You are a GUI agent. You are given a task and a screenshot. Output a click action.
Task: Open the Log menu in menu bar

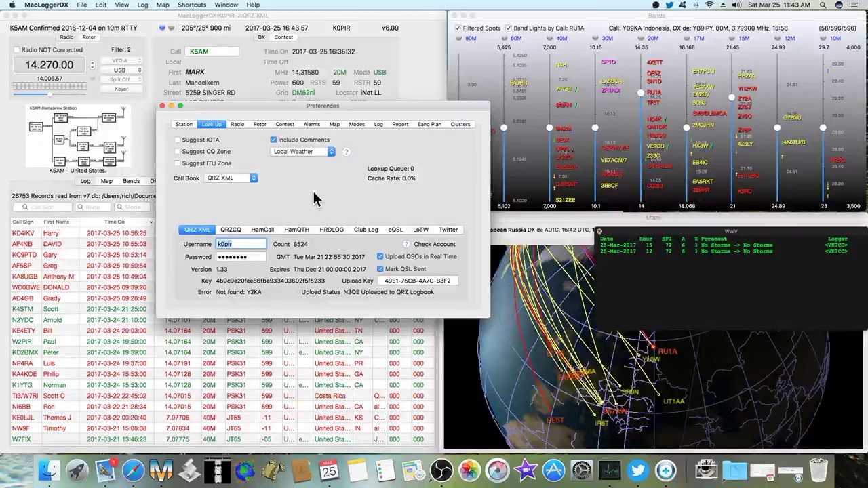click(142, 5)
